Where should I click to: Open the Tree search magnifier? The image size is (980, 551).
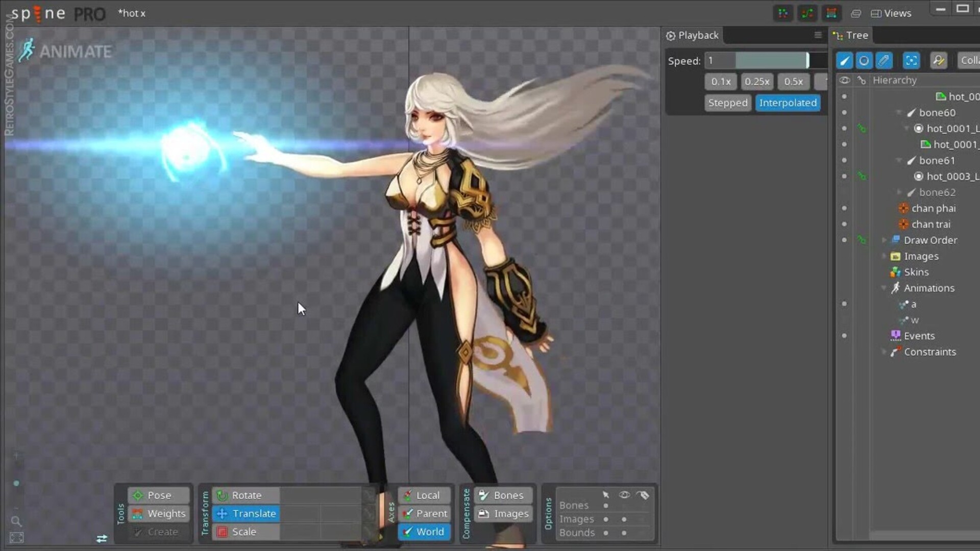(939, 60)
